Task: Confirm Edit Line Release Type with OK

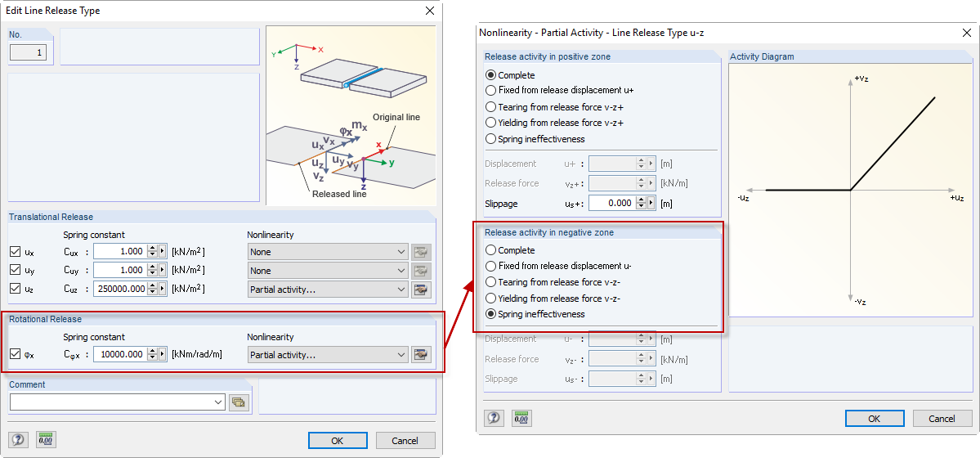Action: [x=338, y=441]
